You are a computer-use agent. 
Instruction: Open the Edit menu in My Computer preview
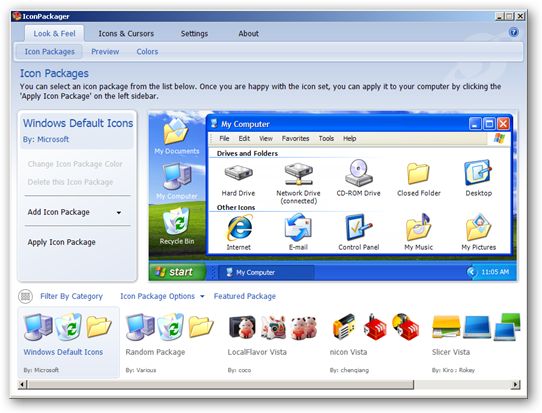coord(244,139)
